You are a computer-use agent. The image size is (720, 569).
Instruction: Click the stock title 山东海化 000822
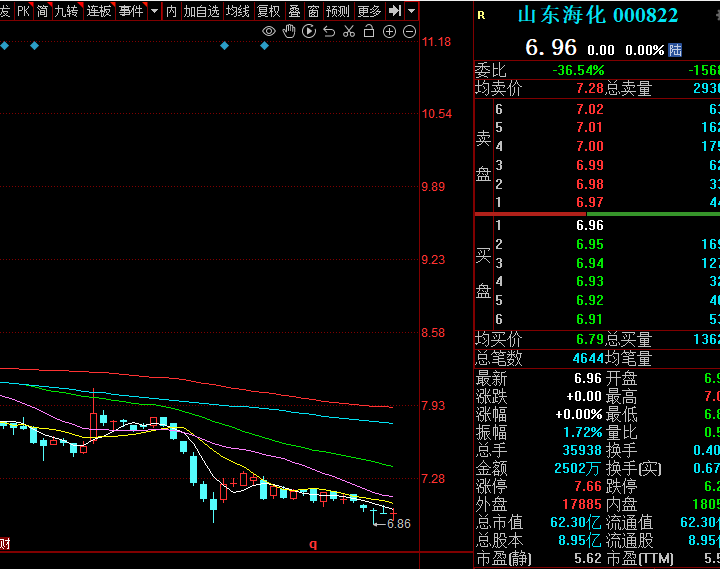[x=598, y=16]
